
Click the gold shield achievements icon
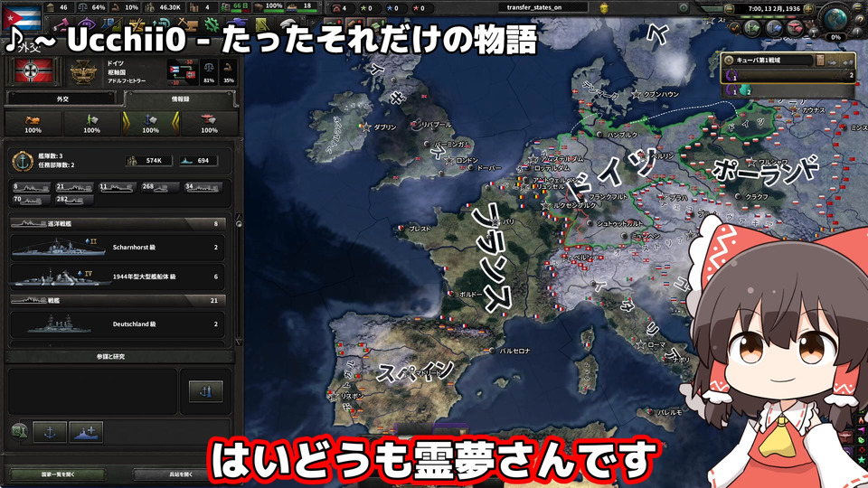[605, 8]
